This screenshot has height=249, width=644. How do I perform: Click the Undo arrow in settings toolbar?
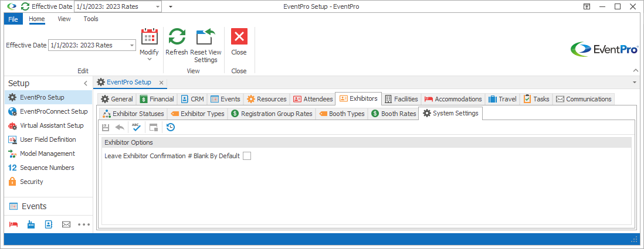120,128
